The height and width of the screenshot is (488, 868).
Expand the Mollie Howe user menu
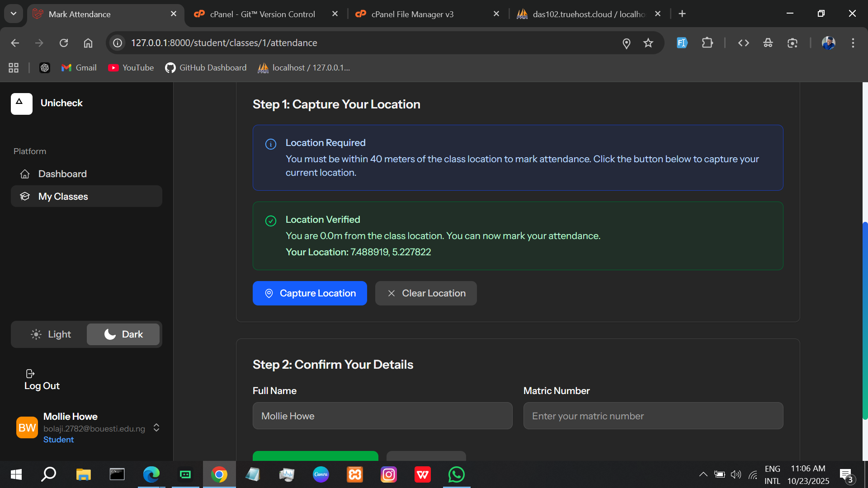(x=156, y=427)
